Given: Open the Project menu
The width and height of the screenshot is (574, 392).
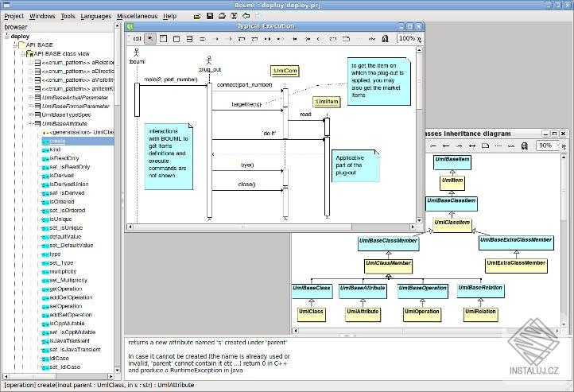Looking at the screenshot, I should pos(14,16).
